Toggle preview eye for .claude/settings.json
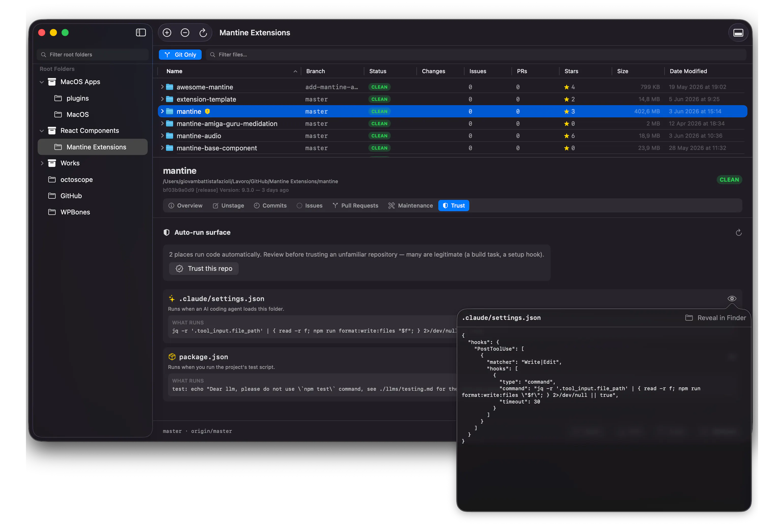Screen dimensions: 781x532 732,298
